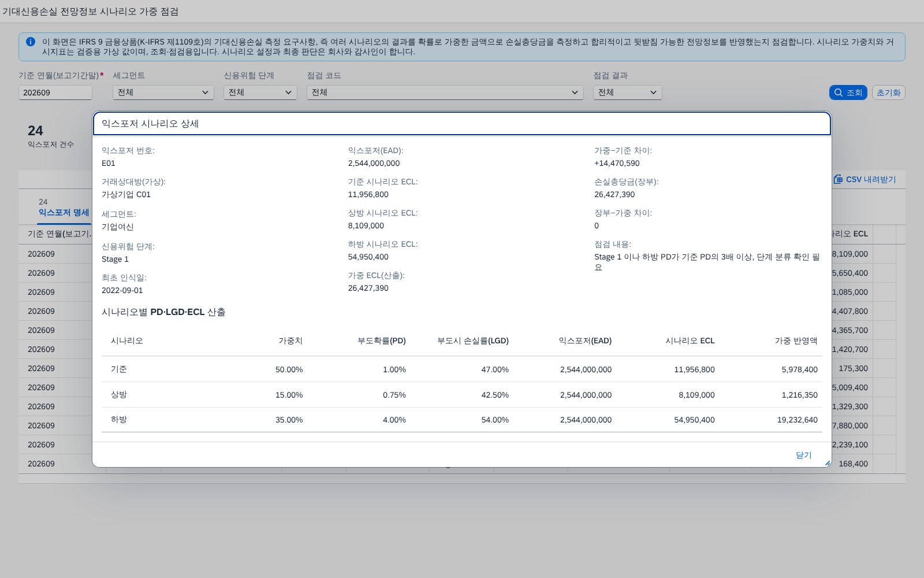The width and height of the screenshot is (924, 578).
Task: Select the 기준 scenario row
Action: pos(462,369)
